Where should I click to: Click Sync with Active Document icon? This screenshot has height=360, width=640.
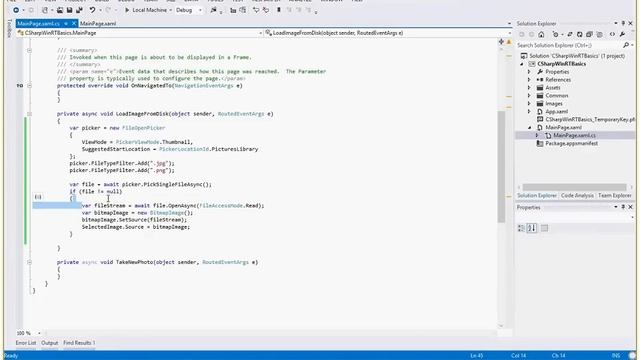click(x=570, y=34)
